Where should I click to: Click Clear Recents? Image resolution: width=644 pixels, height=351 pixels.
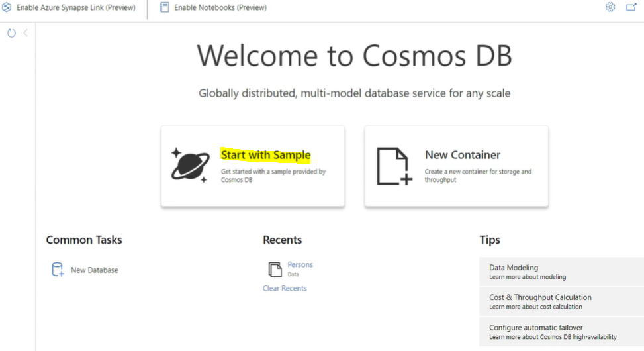pos(285,289)
